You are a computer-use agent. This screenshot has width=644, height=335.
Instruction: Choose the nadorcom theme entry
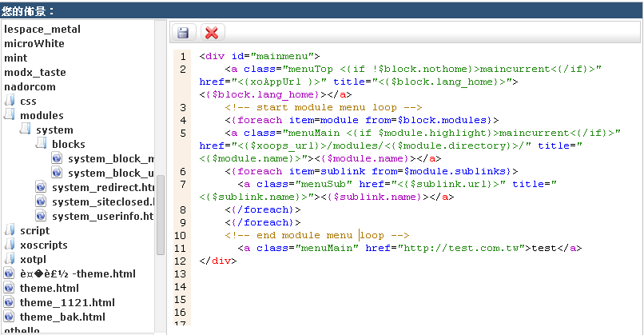[30, 87]
